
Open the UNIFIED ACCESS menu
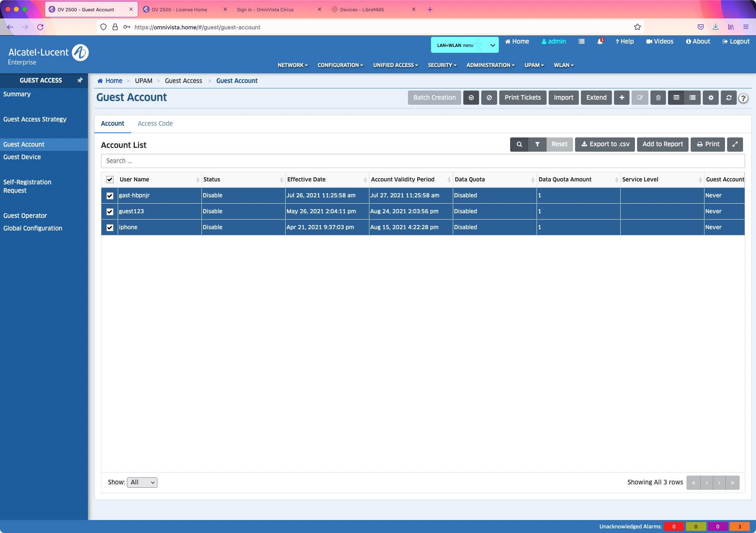click(395, 65)
